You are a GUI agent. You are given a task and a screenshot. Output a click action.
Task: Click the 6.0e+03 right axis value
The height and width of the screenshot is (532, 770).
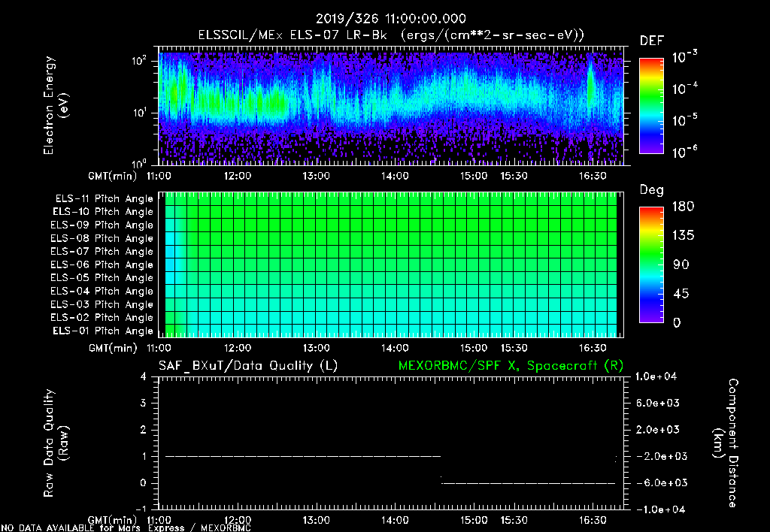point(658,403)
